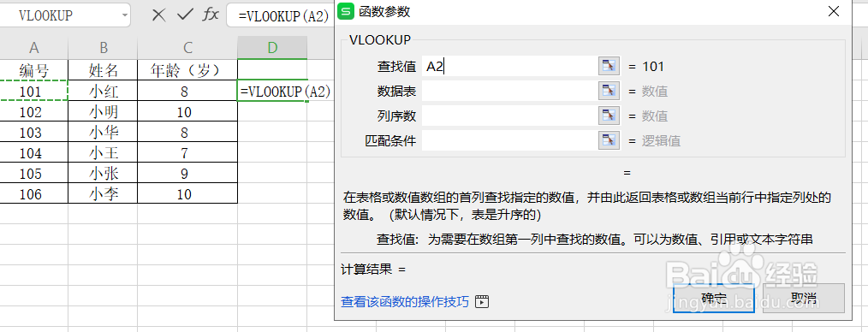Select cell containing 小张
The image size is (868, 332).
tap(103, 173)
